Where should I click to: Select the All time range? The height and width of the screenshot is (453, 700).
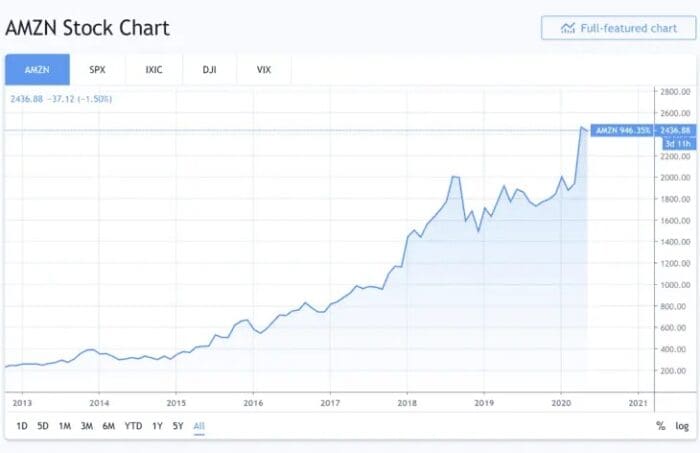199,426
